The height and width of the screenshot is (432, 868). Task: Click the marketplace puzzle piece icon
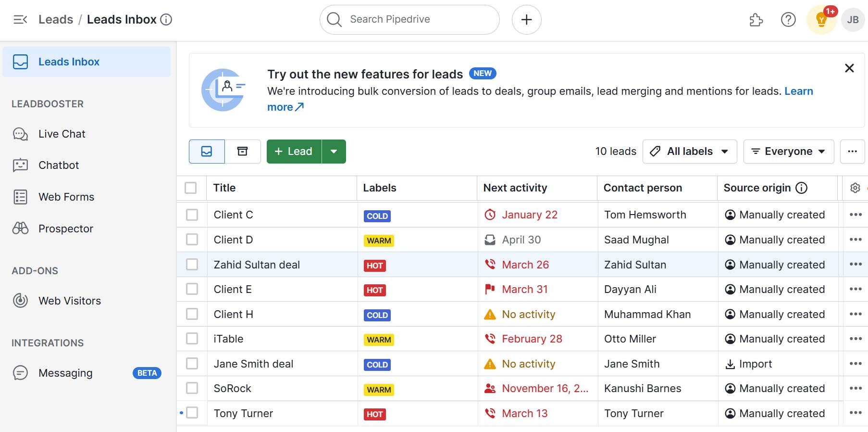(x=756, y=20)
